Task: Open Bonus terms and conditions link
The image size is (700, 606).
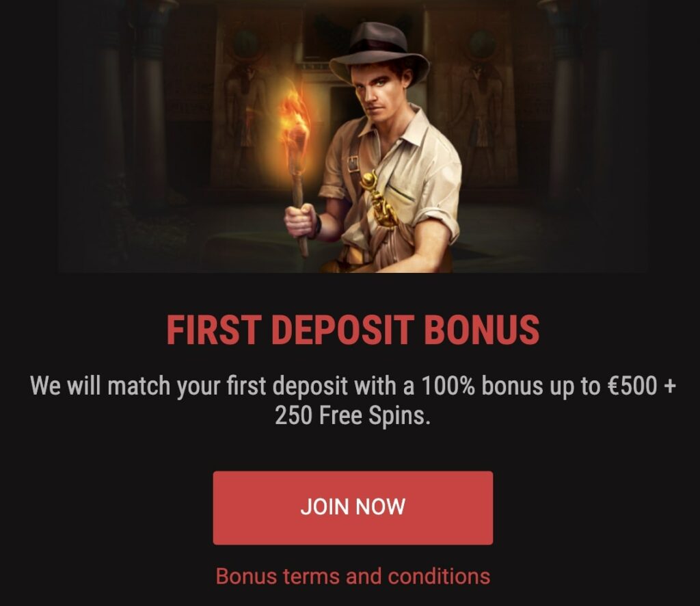Action: tap(353, 576)
